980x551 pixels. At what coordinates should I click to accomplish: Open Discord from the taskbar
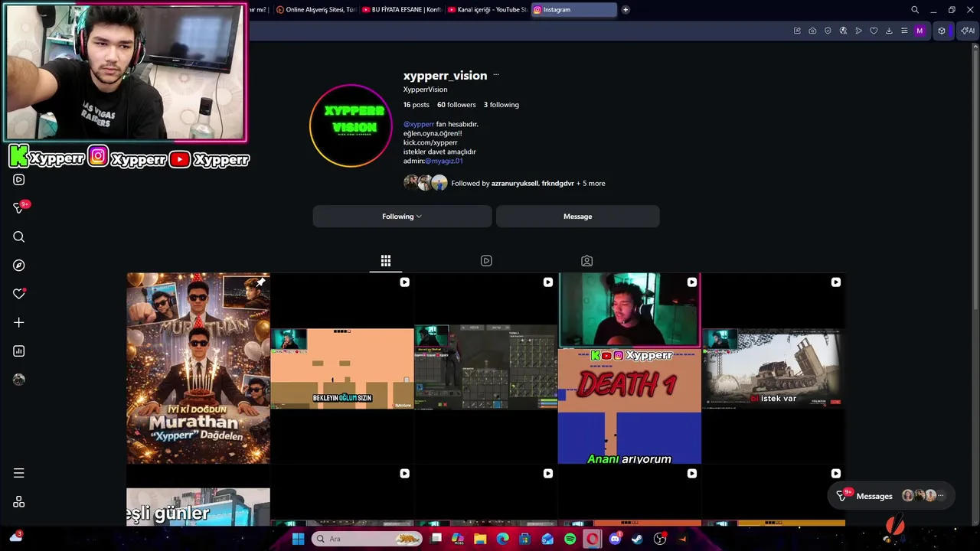tap(615, 539)
